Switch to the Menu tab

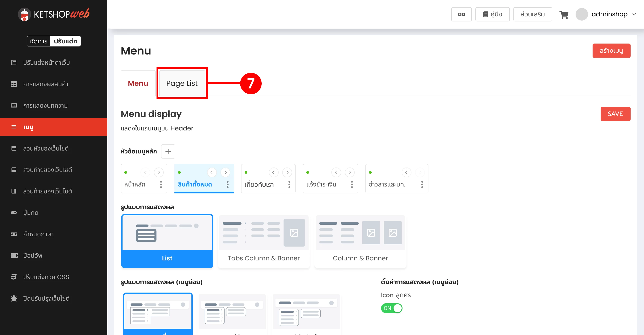(x=138, y=83)
